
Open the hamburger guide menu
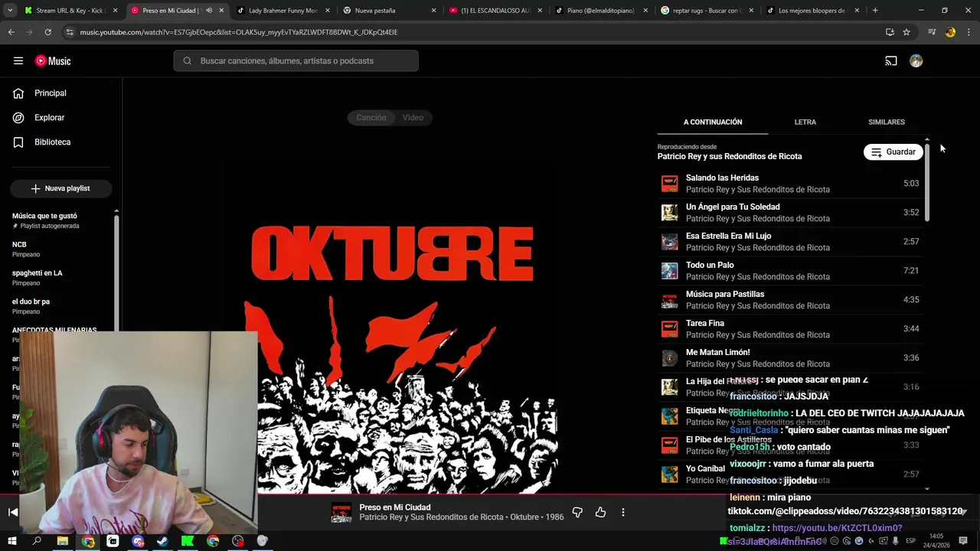(18, 61)
